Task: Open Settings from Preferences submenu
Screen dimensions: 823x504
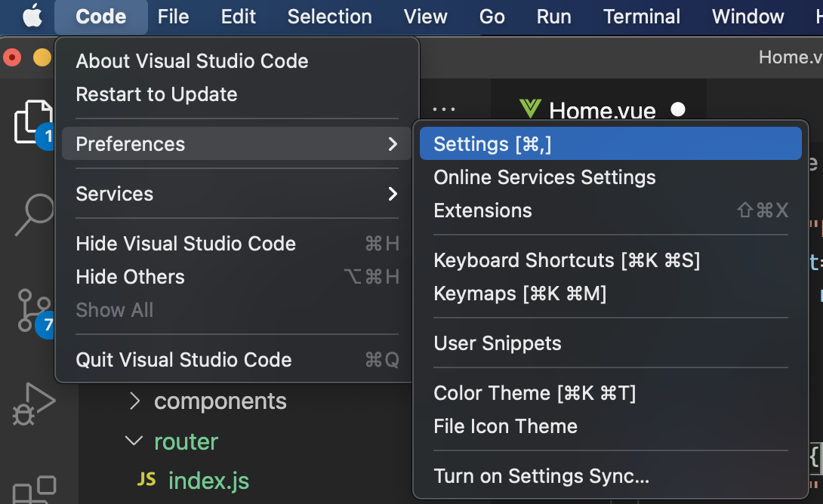Action: click(610, 143)
